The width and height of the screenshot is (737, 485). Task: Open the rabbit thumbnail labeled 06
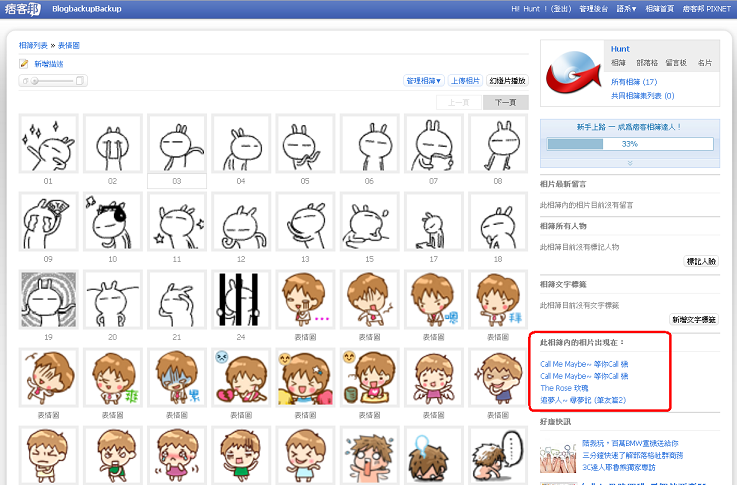point(369,143)
